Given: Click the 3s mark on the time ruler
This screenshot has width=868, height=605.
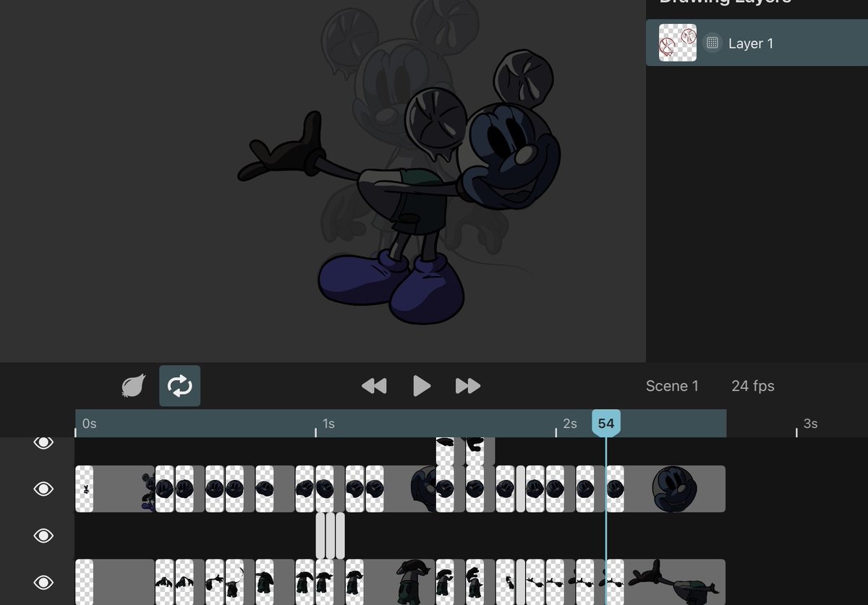Looking at the screenshot, I should click(810, 424).
